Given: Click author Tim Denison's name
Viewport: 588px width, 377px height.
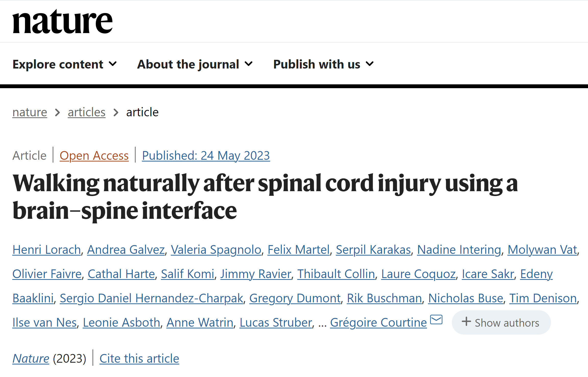Looking at the screenshot, I should tap(543, 298).
